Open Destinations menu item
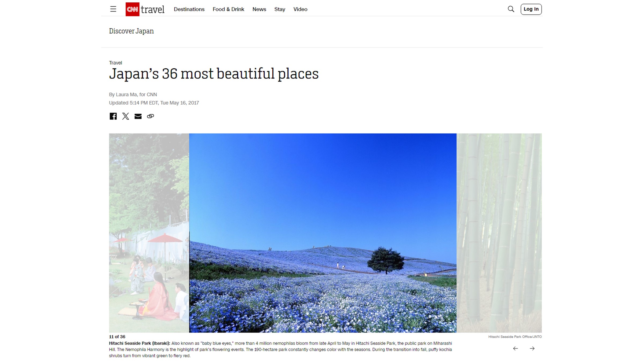This screenshot has width=644, height=362. coord(189,9)
